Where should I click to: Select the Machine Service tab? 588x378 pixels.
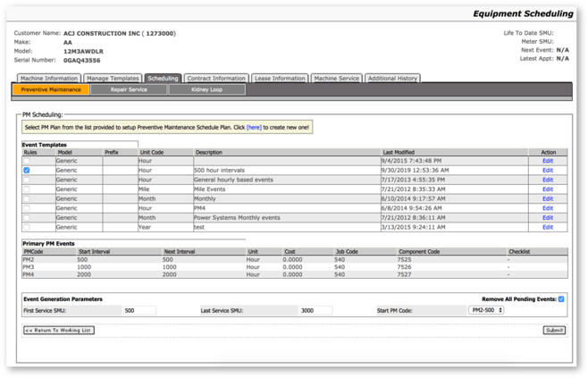tap(336, 79)
